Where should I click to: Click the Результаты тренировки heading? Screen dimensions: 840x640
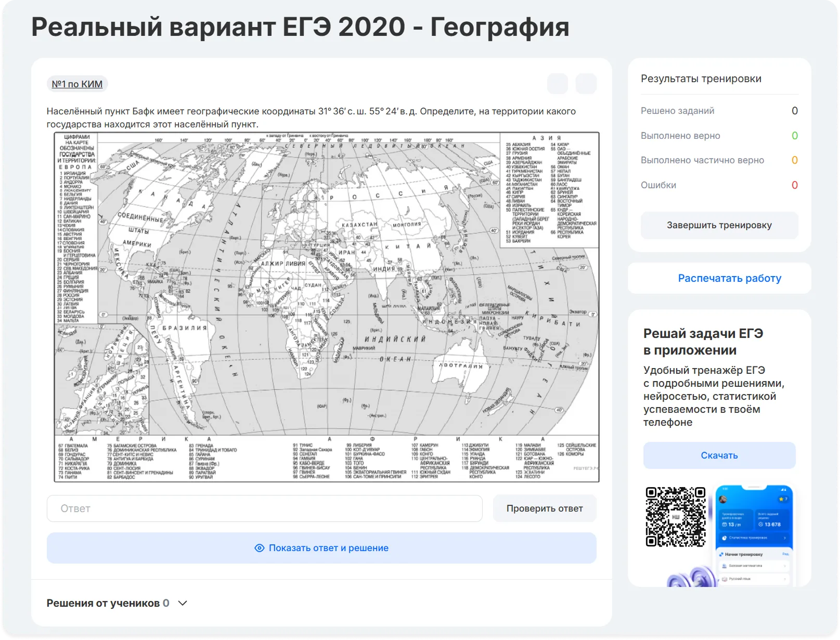tap(701, 79)
